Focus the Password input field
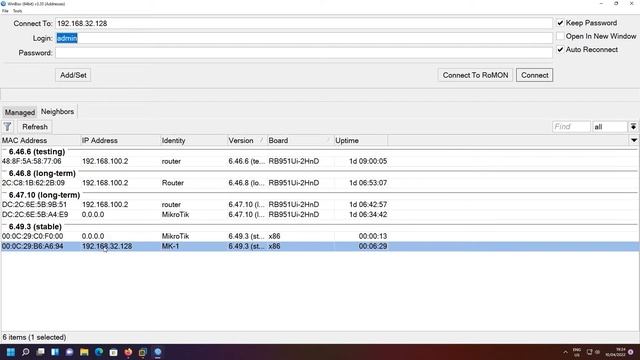 [304, 53]
